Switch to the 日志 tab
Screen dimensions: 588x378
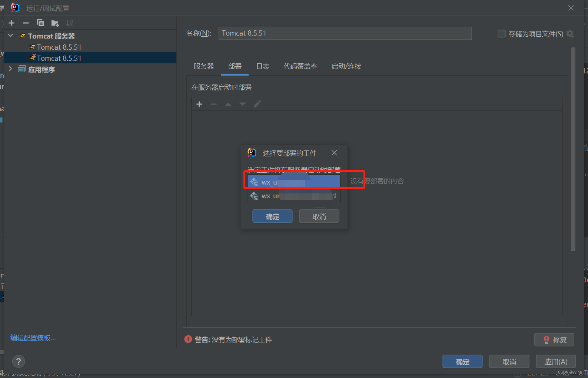[263, 66]
